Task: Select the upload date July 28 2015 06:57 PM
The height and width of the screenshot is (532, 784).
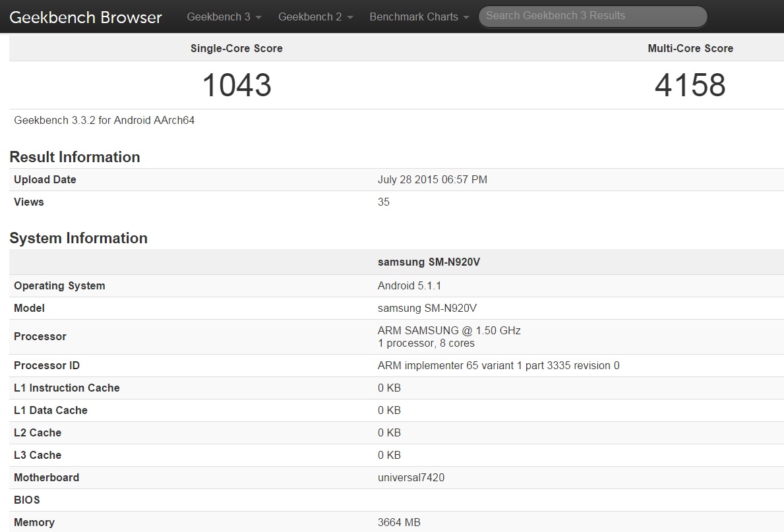Action: [x=432, y=179]
